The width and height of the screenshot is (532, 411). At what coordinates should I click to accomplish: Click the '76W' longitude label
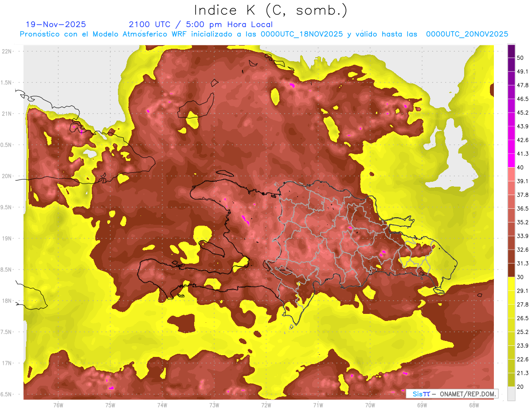pos(58,405)
